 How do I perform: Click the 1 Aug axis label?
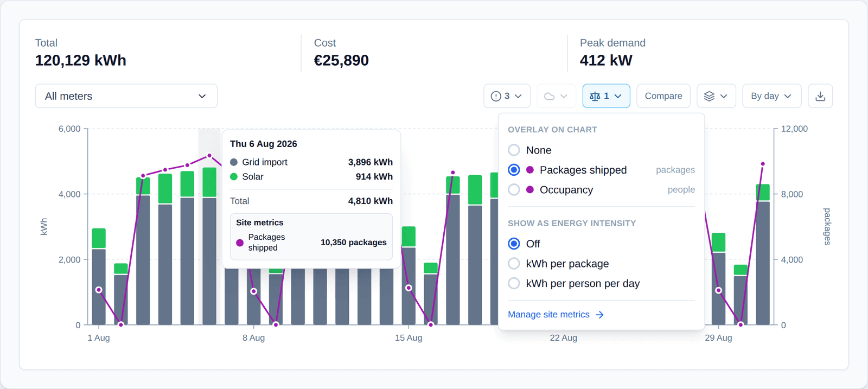click(x=99, y=338)
